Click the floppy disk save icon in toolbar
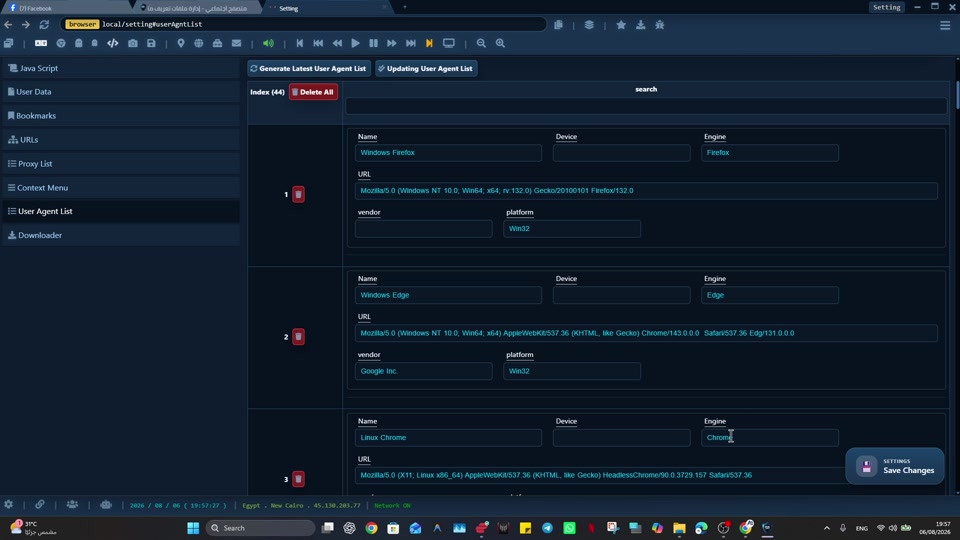The width and height of the screenshot is (960, 540). [151, 43]
